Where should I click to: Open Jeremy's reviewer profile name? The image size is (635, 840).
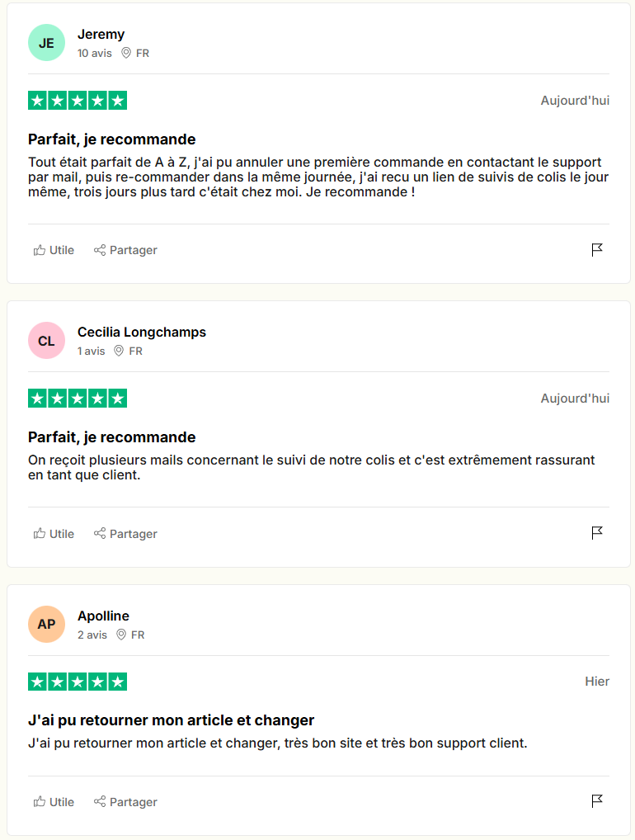click(x=101, y=35)
